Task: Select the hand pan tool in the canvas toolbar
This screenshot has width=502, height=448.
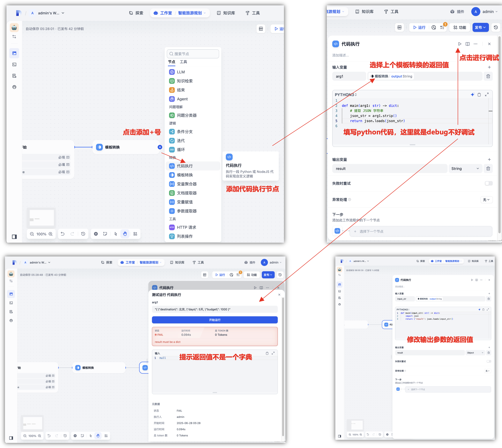Action: [125, 234]
